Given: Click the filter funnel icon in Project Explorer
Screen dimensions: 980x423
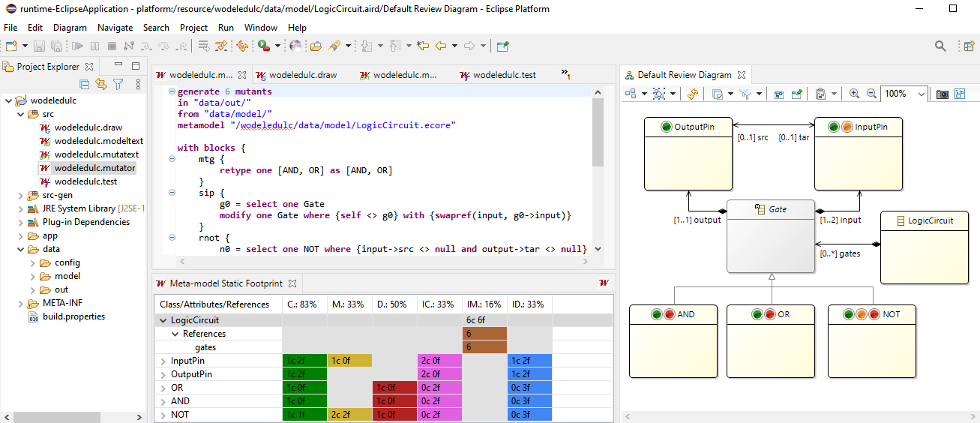Looking at the screenshot, I should (x=118, y=84).
